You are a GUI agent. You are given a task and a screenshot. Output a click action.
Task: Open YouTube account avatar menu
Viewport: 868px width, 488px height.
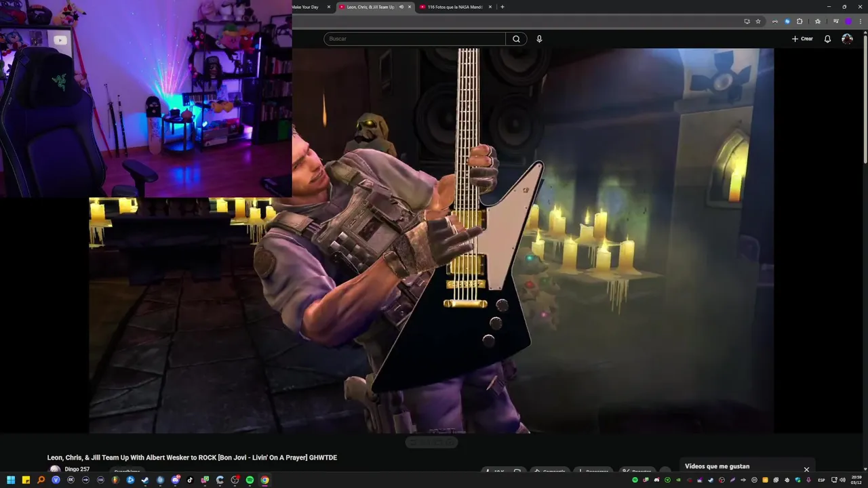[847, 39]
